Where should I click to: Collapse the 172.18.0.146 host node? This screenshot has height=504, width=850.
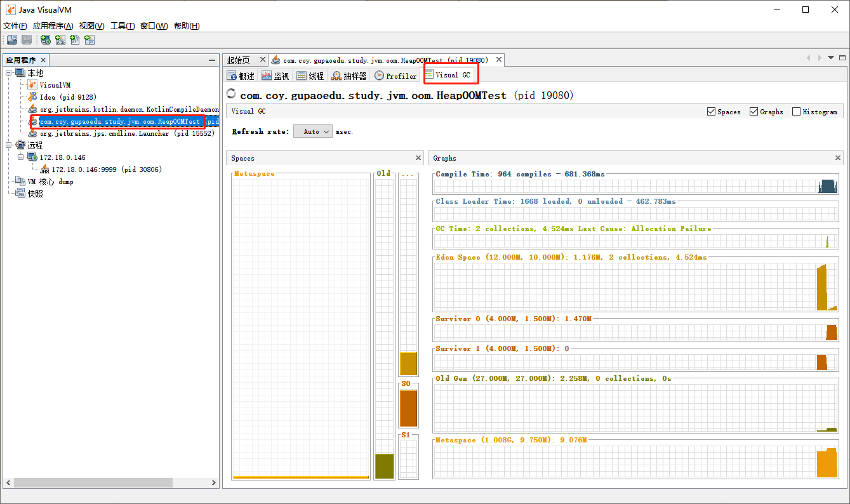[21, 157]
